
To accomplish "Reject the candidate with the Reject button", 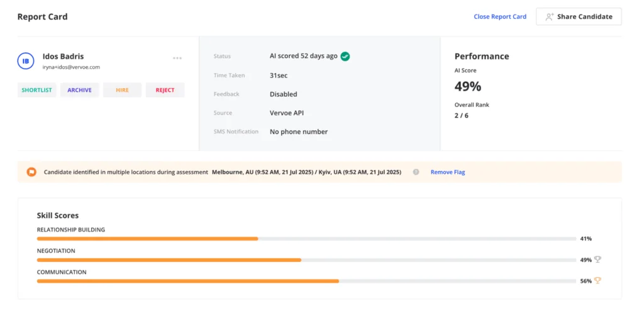I will pyautogui.click(x=165, y=90).
